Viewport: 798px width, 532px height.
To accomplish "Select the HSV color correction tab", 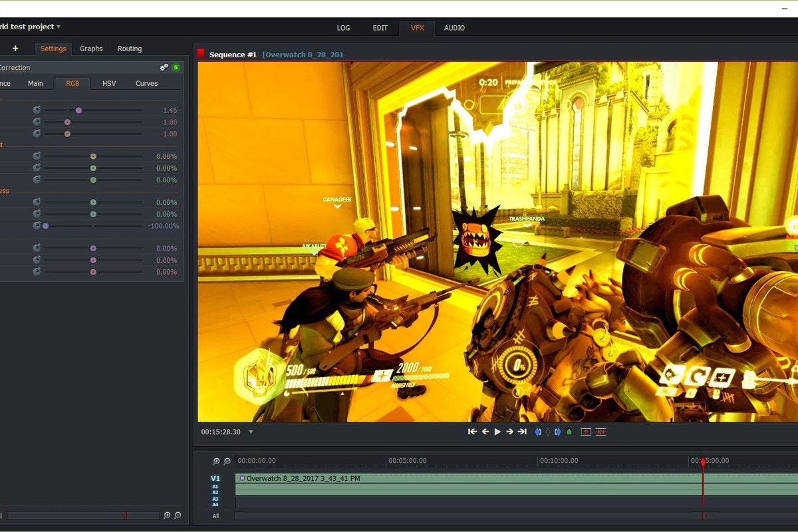I will pos(109,83).
